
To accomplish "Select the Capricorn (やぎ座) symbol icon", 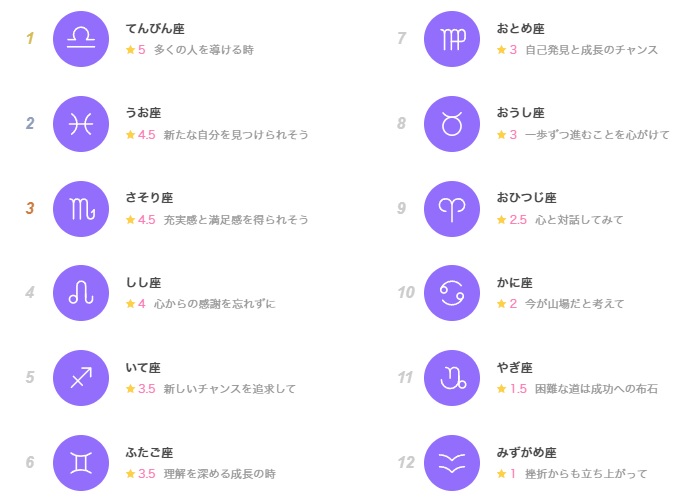I will [452, 378].
